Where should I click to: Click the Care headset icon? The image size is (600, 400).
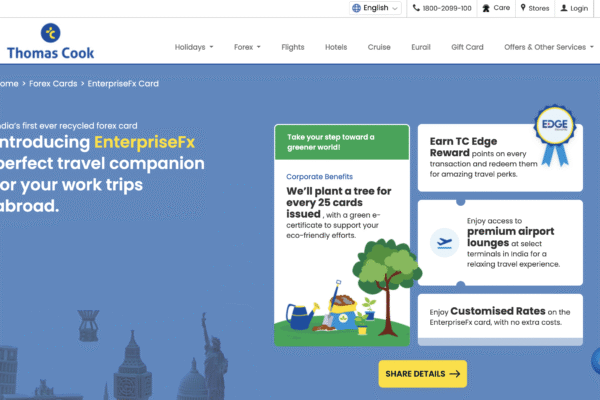pyautogui.click(x=486, y=8)
